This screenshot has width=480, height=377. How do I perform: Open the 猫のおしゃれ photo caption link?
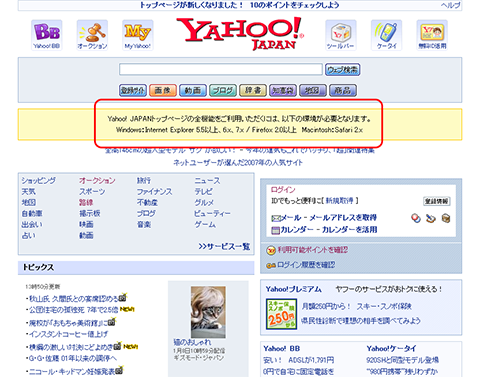(192, 342)
